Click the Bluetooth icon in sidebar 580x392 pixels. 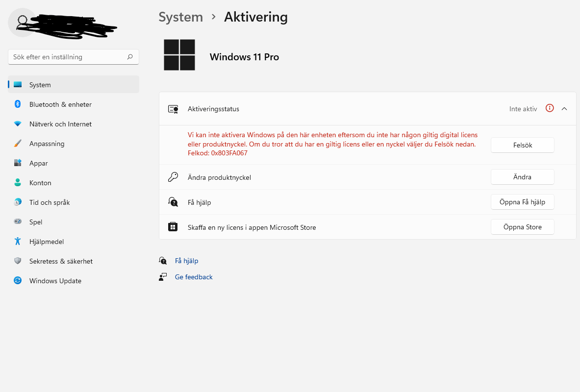[x=17, y=104]
